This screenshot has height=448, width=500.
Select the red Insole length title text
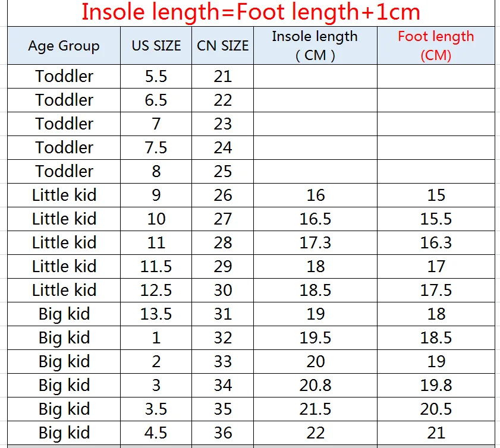click(251, 12)
